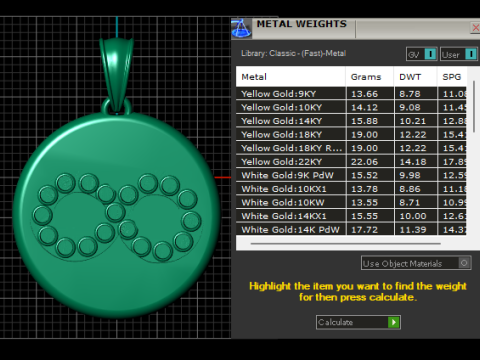
Task: Click the Calculate button
Action: pos(358,322)
